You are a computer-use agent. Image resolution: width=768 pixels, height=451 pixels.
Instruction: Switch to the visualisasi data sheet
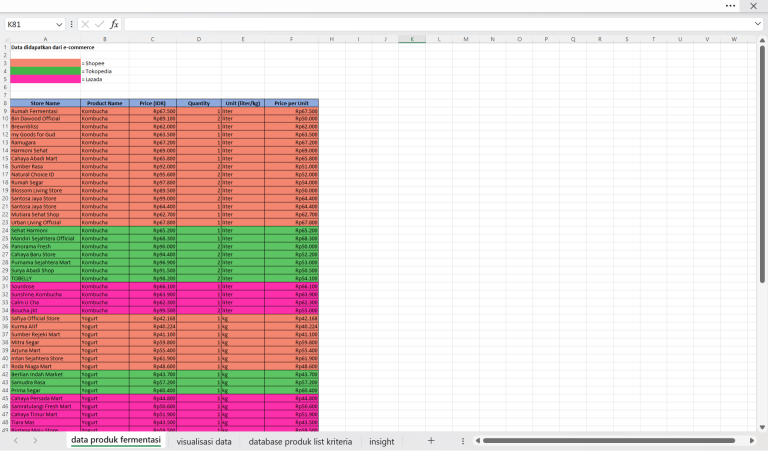[x=204, y=441]
